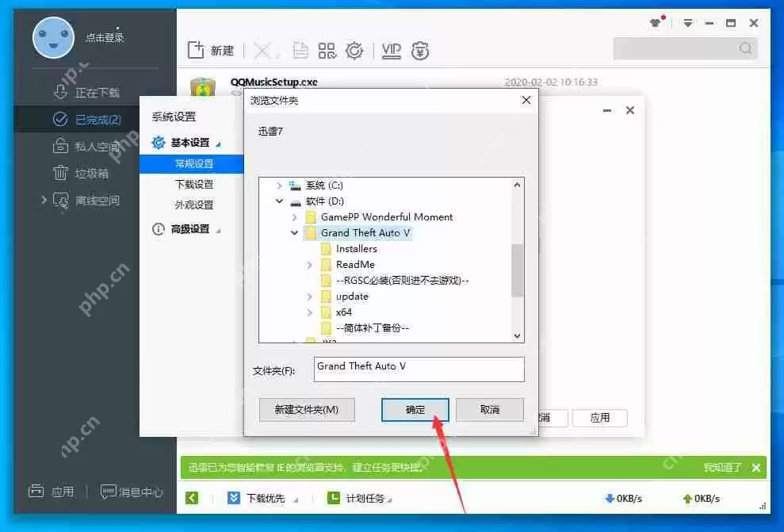Screen dimensions: 784x532
Task: Click 应用 at the sidebar bottom
Action: click(x=52, y=492)
